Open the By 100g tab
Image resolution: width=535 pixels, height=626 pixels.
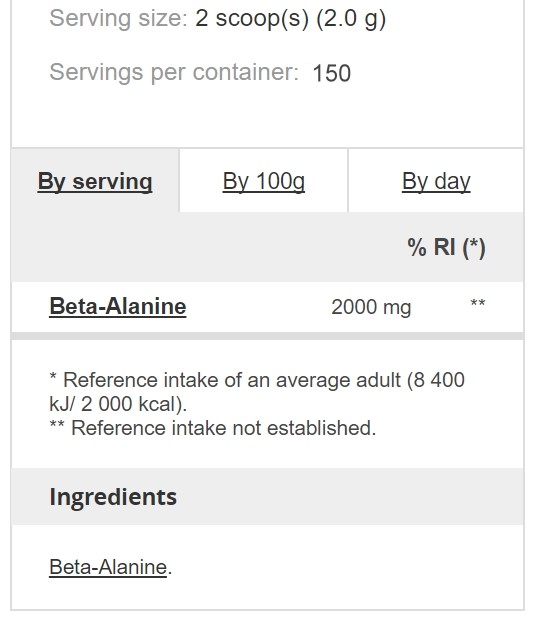(264, 182)
